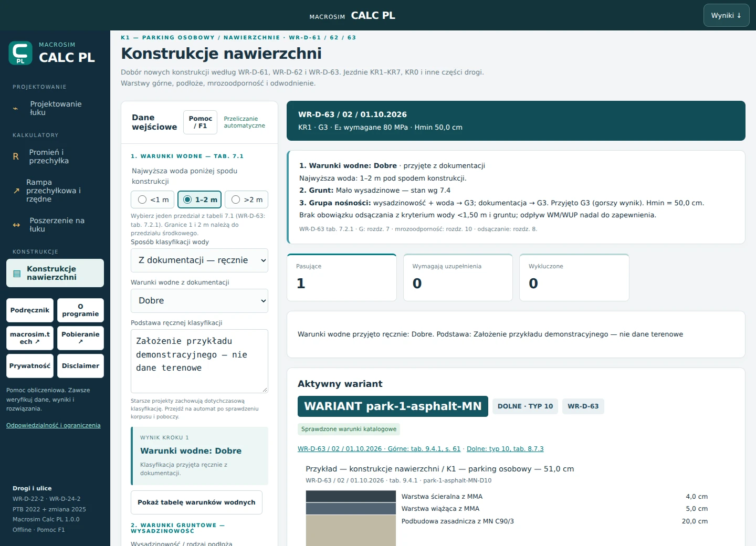The width and height of the screenshot is (756, 546).
Task: Click the WARIANT park-1-asphalt-MN badge
Action: (x=393, y=406)
